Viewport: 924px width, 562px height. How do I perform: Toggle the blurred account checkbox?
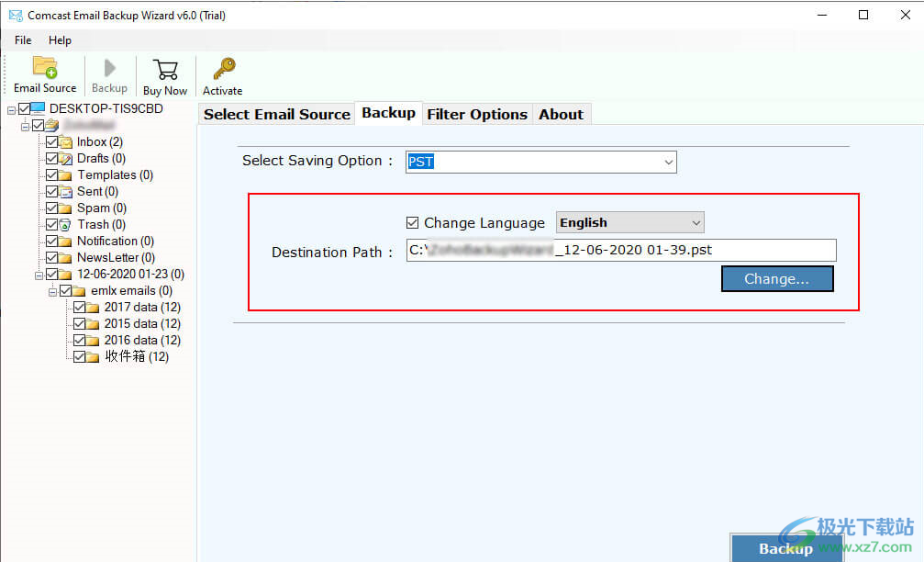click(39, 125)
